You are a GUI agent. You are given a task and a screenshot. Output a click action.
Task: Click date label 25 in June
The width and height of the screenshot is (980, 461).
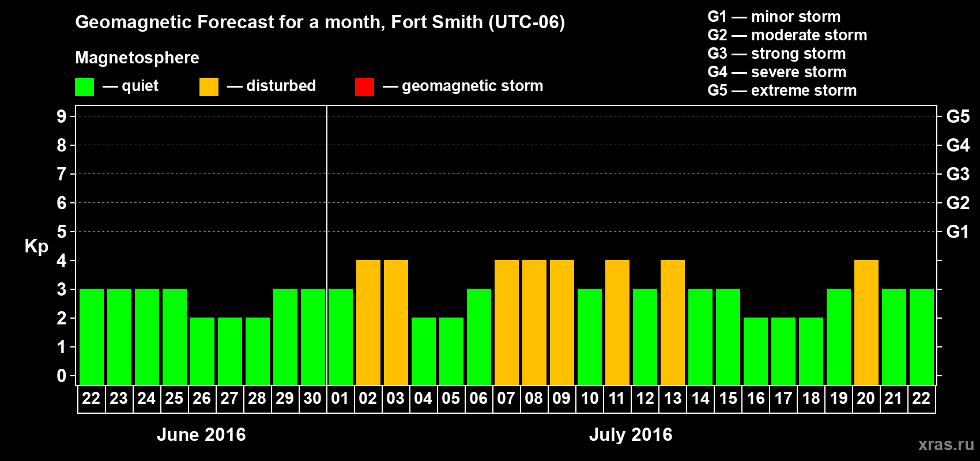174,399
